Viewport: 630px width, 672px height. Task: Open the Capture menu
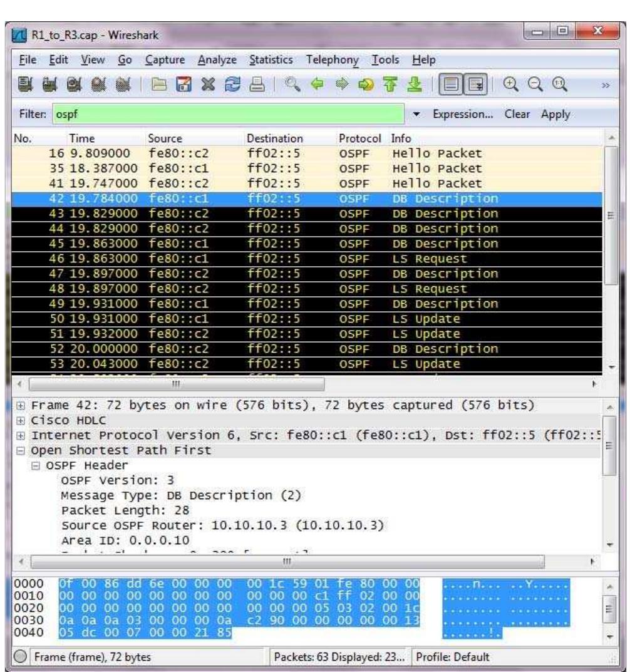(x=165, y=60)
